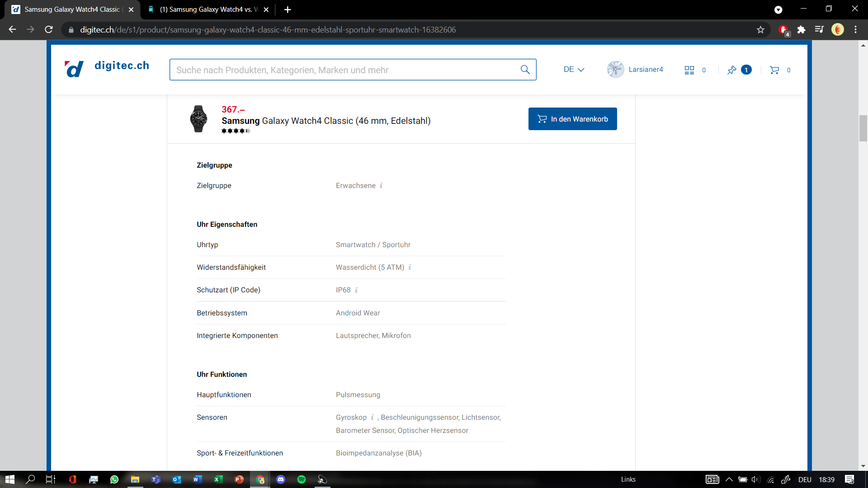Open the digitec.ch home link
868x488 pixels.
[122, 66]
